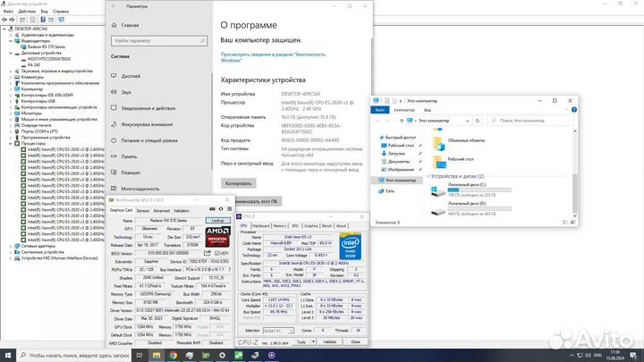Switch to the Memory tab in CPU-Z
The image size is (644, 362).
click(x=280, y=226)
